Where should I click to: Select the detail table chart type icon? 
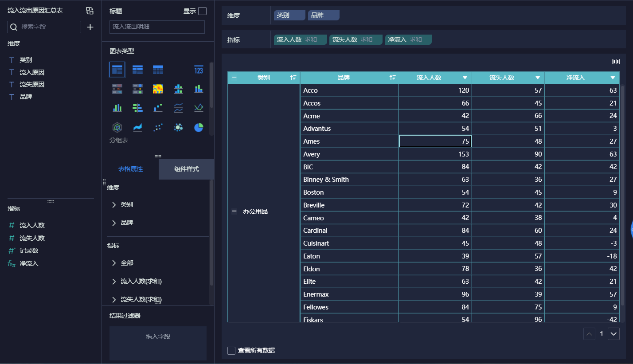(x=158, y=70)
